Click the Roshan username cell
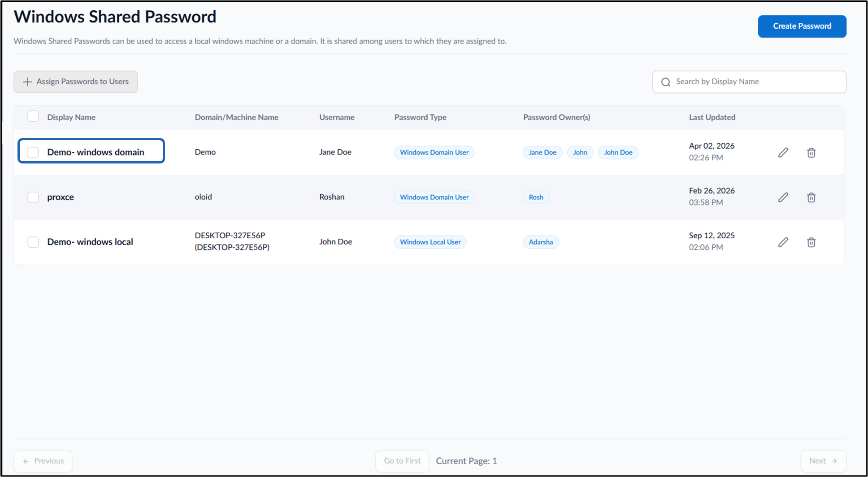Image resolution: width=868 pixels, height=477 pixels. click(332, 197)
